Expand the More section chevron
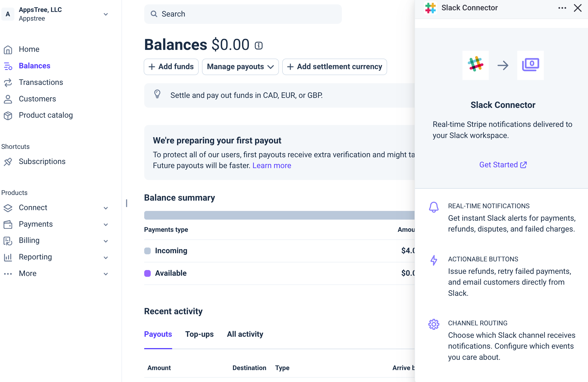Image resolution: width=588 pixels, height=382 pixels. point(106,274)
